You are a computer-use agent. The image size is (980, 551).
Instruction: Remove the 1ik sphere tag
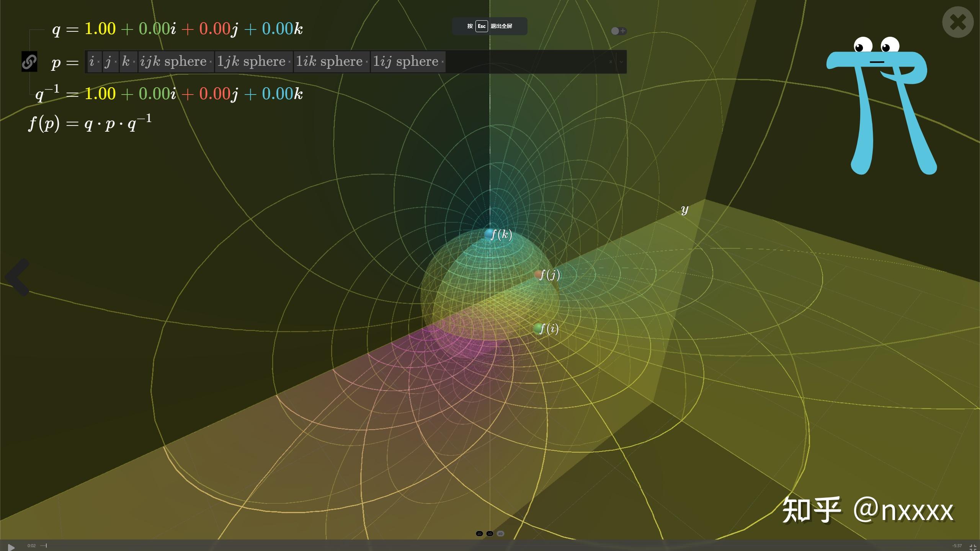tap(367, 62)
